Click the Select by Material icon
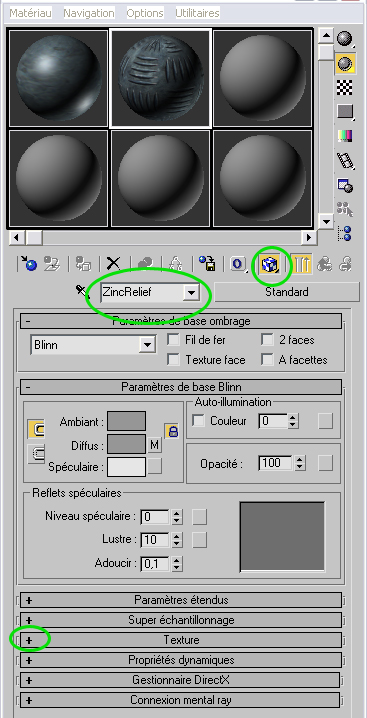 coord(345,209)
